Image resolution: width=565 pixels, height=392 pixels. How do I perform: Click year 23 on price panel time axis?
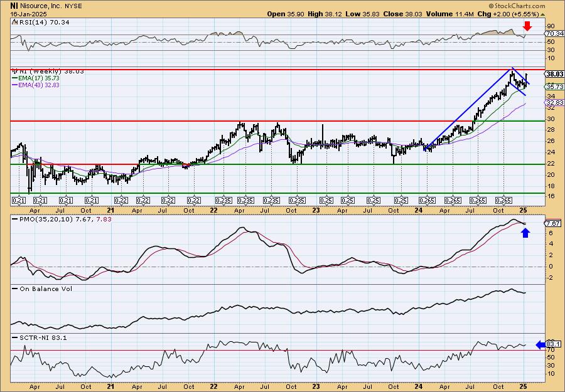click(x=316, y=210)
